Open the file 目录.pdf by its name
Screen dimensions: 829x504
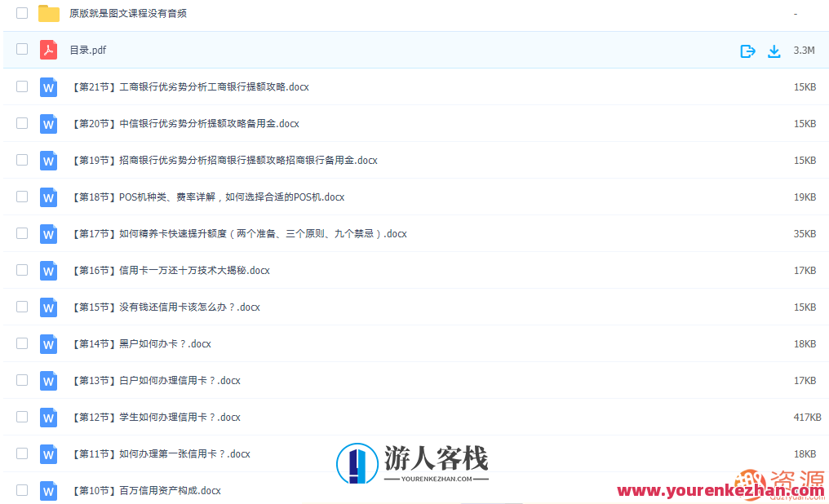tap(89, 50)
